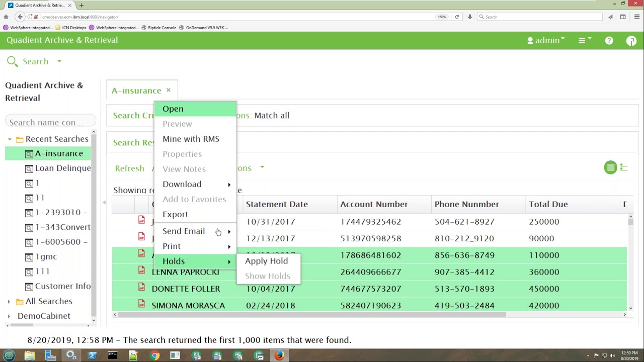
Task: Close the A-insurance tab
Action: (x=169, y=90)
